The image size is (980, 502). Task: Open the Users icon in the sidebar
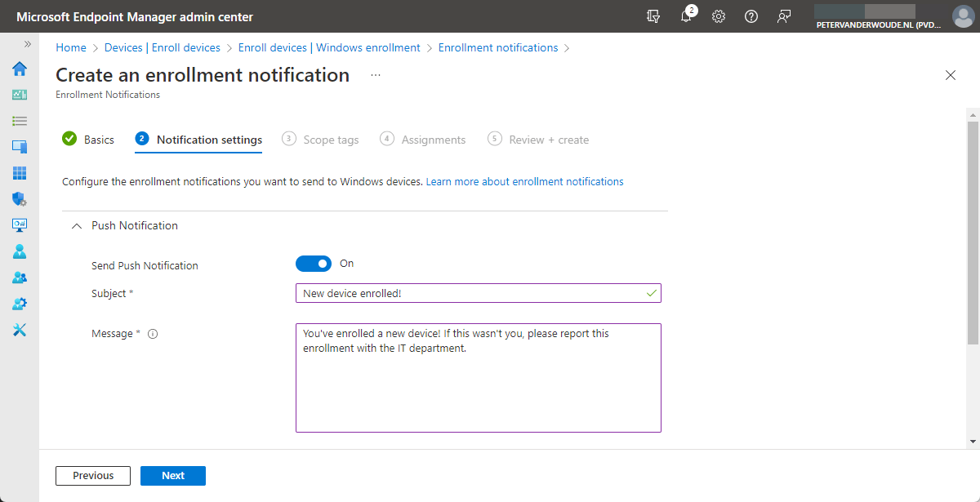(x=19, y=251)
